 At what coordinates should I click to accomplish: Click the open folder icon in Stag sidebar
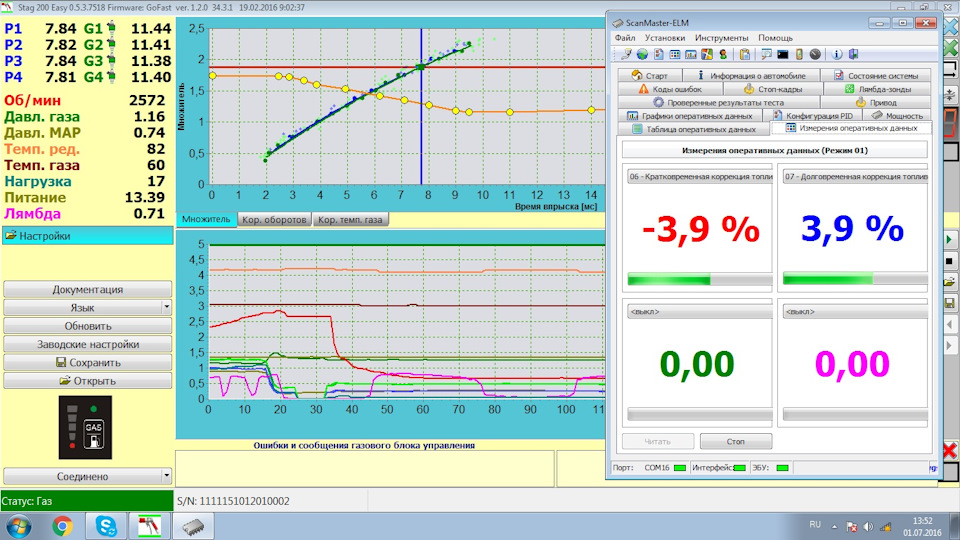pyautogui.click(x=950, y=282)
